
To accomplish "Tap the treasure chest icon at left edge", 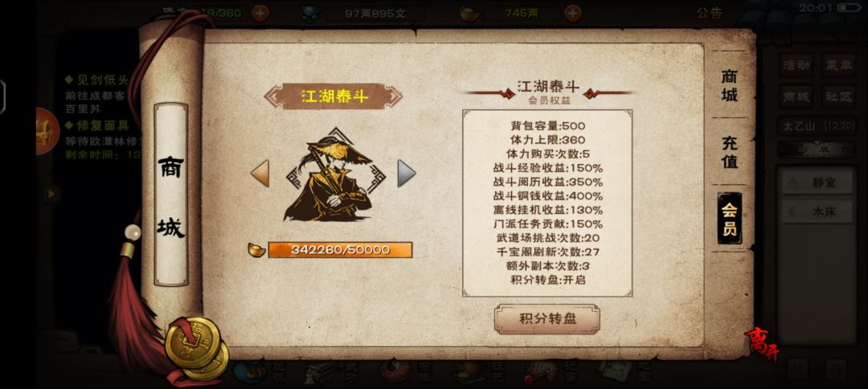I will tap(47, 131).
